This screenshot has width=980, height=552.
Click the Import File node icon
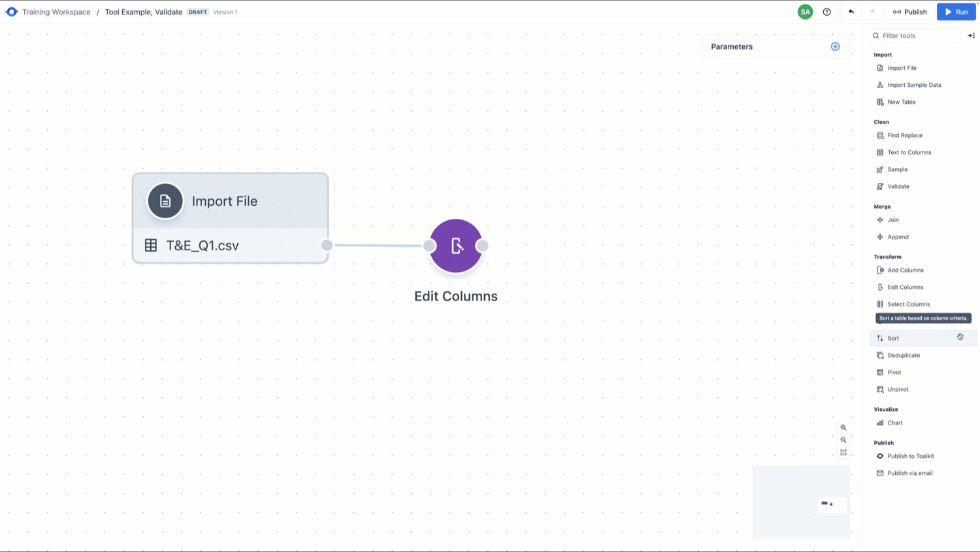tap(165, 201)
